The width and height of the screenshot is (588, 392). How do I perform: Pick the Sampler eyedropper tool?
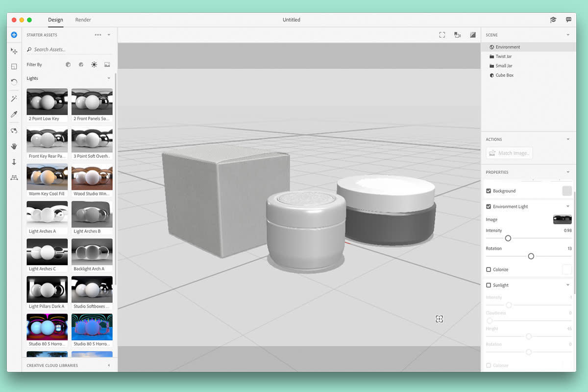tap(14, 114)
